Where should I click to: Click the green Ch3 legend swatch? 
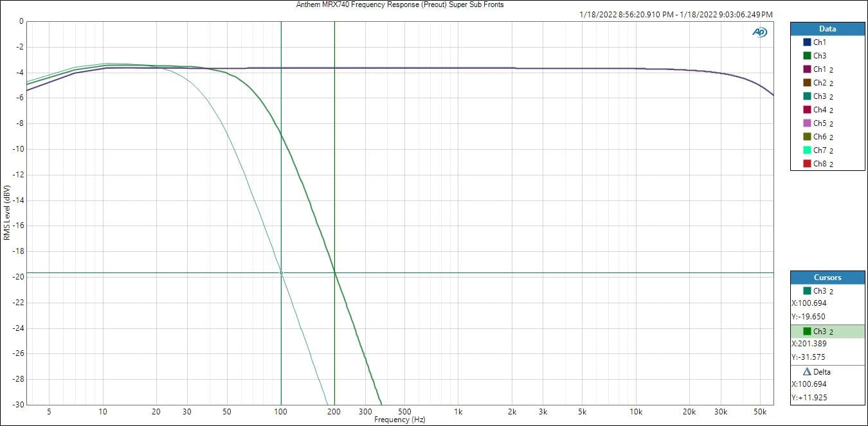pos(807,56)
